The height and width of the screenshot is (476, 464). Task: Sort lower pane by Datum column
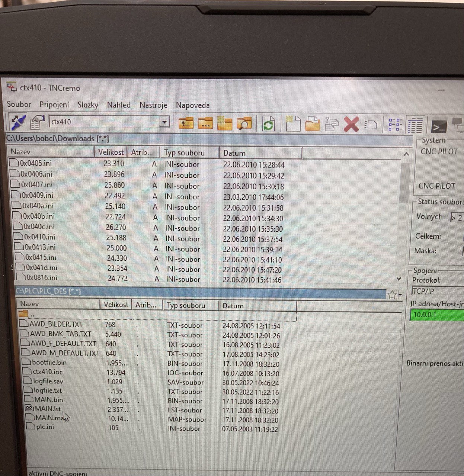click(x=233, y=306)
